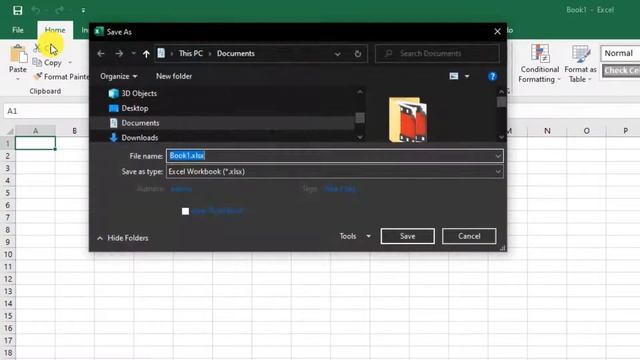The image size is (640, 360).
Task: Click New folder button
Action: [x=174, y=76]
